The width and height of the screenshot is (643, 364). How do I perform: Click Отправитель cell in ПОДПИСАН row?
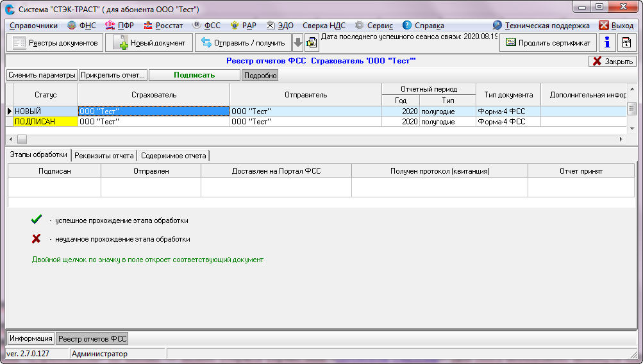(x=306, y=122)
